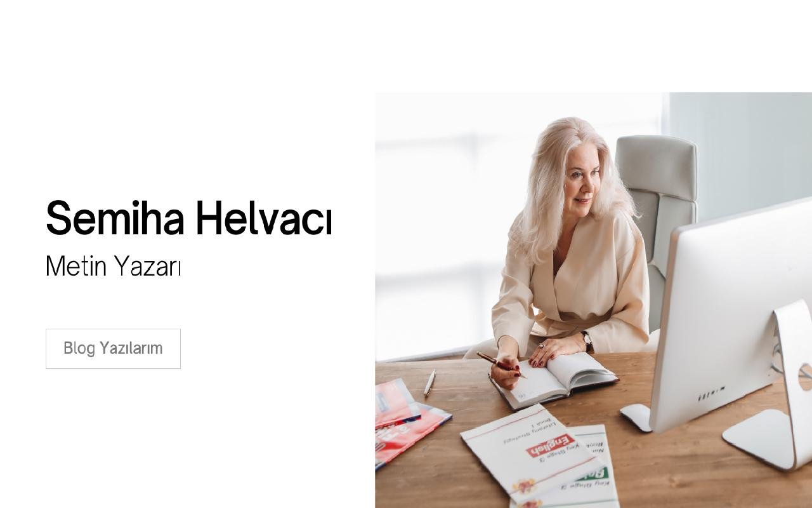Click the blank white header area above the photo
The image size is (812, 508).
pos(406,46)
